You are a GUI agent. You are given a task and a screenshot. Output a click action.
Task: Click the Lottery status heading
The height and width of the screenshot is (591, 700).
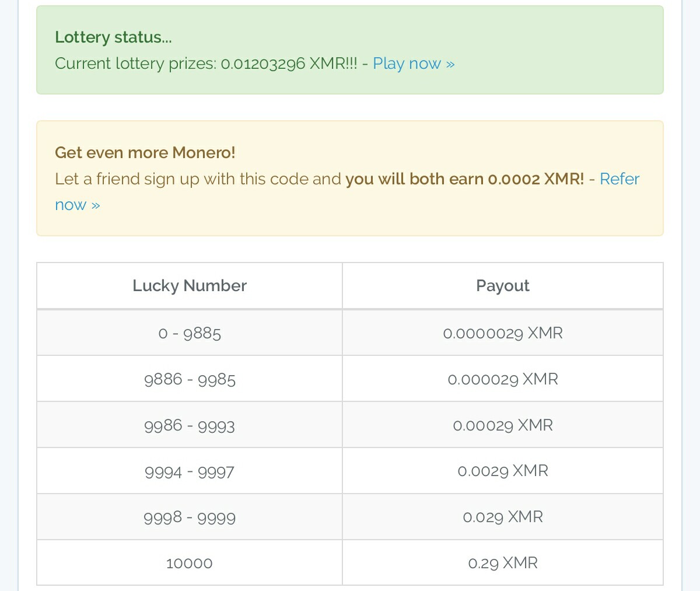pyautogui.click(x=113, y=37)
